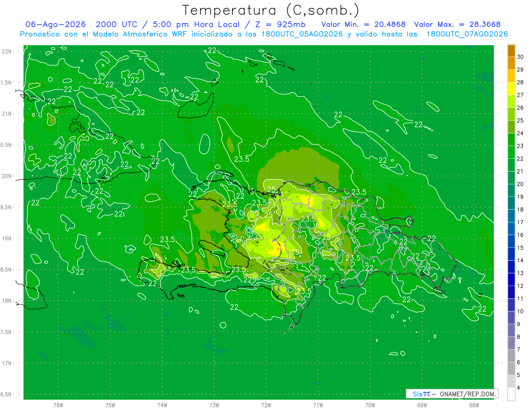Click legend scale value "6"
Image resolution: width=532 pixels, height=411 pixels.
[x=518, y=362]
